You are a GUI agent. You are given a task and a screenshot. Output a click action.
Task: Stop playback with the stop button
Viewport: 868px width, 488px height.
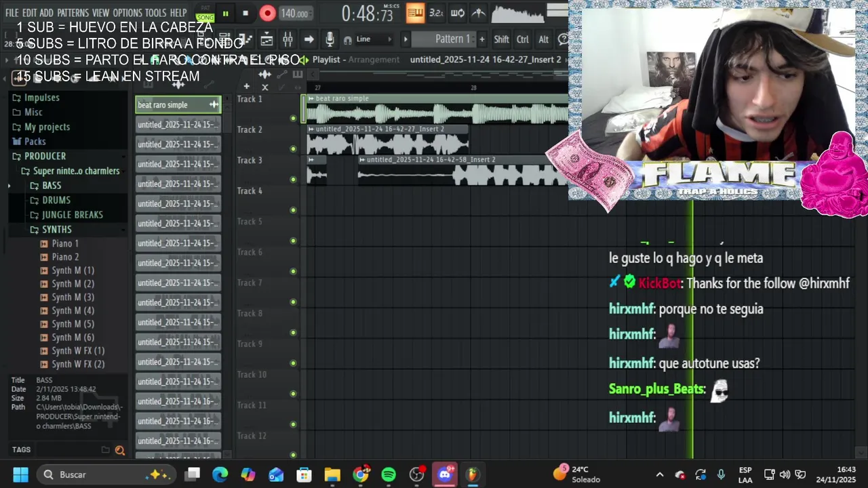245,13
